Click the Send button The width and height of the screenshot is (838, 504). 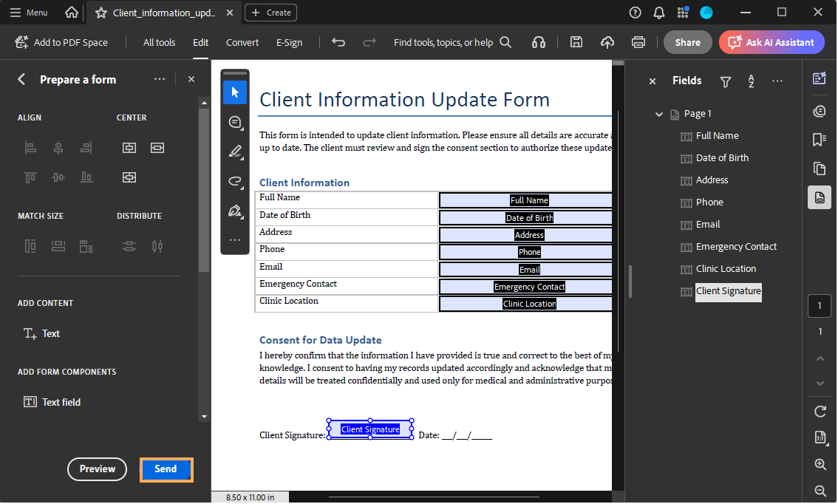coord(166,469)
